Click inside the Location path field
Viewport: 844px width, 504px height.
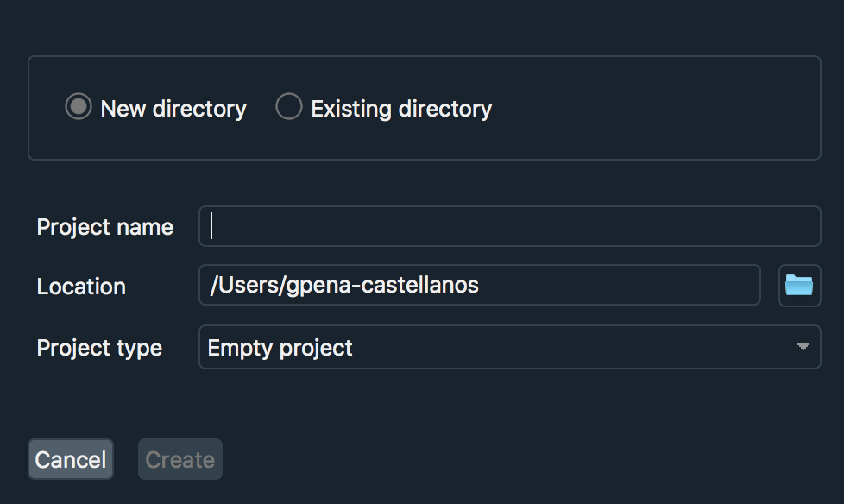pyautogui.click(x=604, y=286)
